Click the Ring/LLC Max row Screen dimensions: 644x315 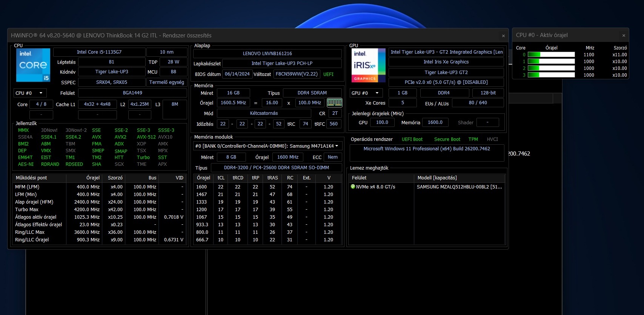[100, 232]
